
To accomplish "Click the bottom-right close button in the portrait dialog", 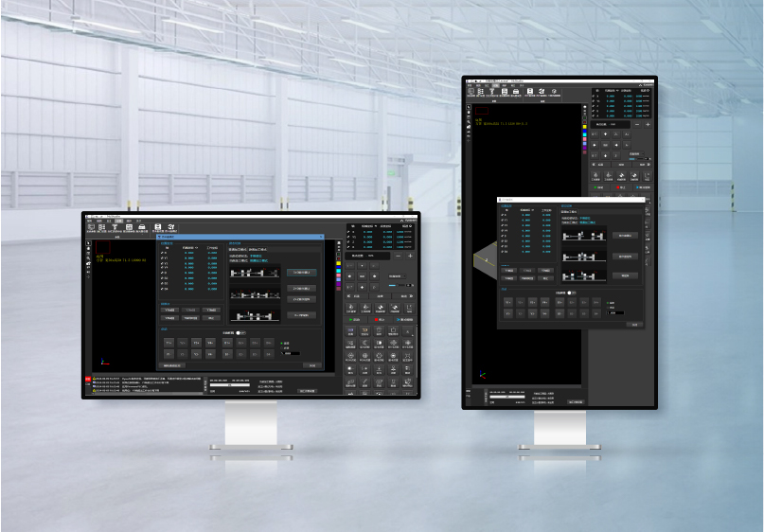I will pos(634,324).
